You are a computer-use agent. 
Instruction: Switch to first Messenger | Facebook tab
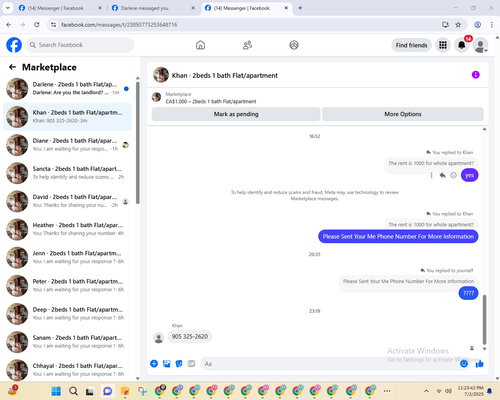click(x=60, y=8)
